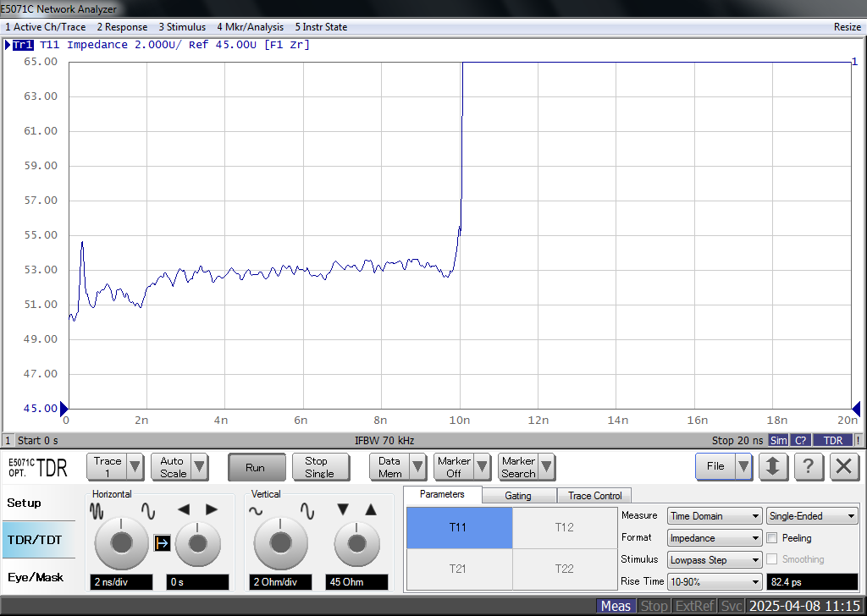Close the TDR panel with X icon
This screenshot has height=616, width=867.
coord(843,466)
